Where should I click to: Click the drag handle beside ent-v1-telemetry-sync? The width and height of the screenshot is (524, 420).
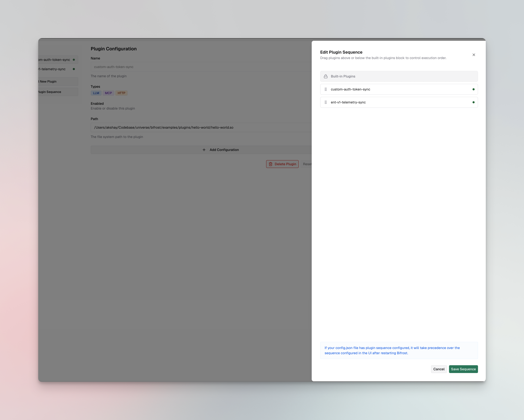326,102
